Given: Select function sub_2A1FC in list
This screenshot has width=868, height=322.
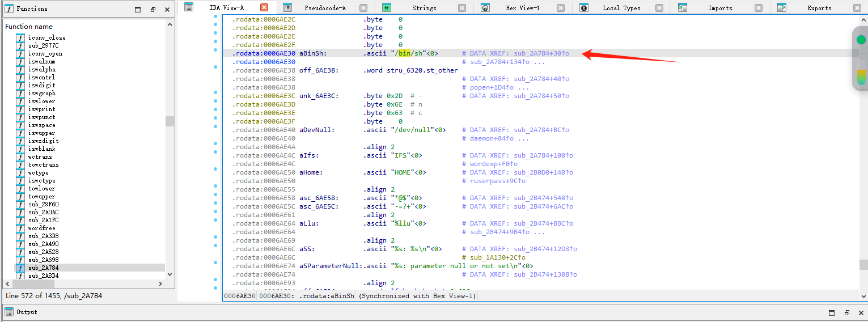Looking at the screenshot, I should click(x=44, y=220).
